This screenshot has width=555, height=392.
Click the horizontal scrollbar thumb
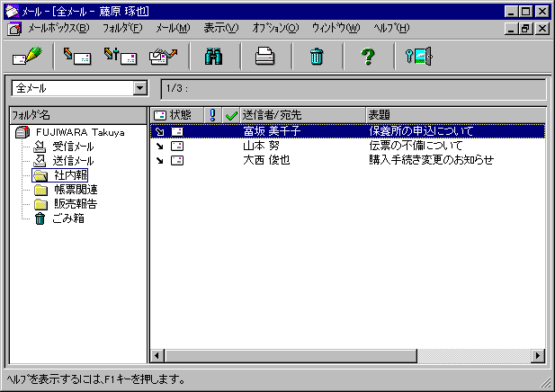[x=291, y=355]
